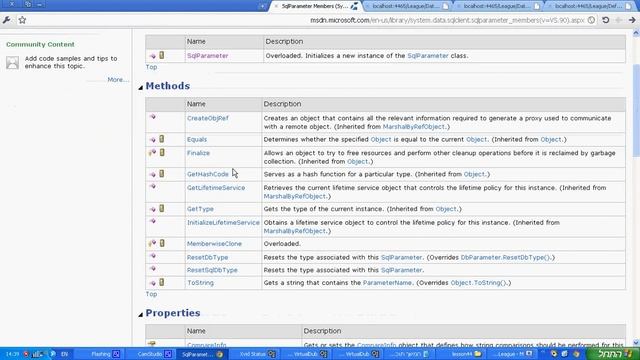Image resolution: width=640 pixels, height=360 pixels.
Task: Open the DbParameter.ResetDbType() link
Action: (x=505, y=257)
